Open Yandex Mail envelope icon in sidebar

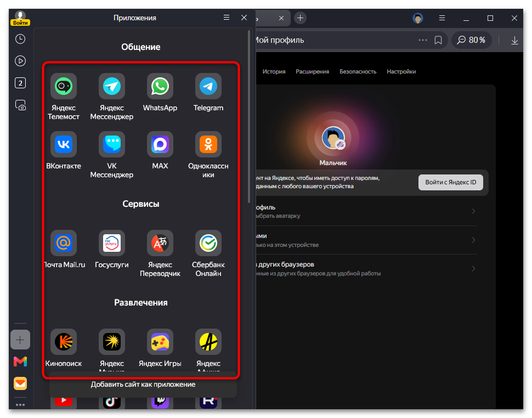click(20, 384)
